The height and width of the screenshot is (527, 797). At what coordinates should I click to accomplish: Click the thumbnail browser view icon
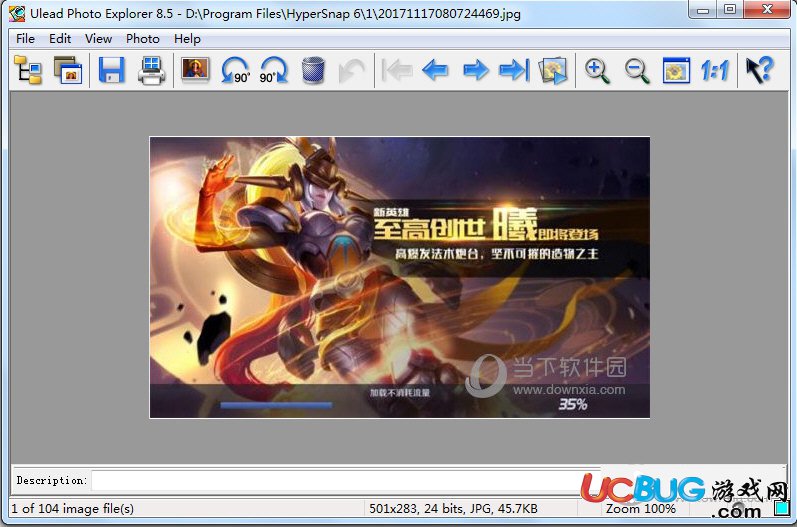click(x=68, y=70)
